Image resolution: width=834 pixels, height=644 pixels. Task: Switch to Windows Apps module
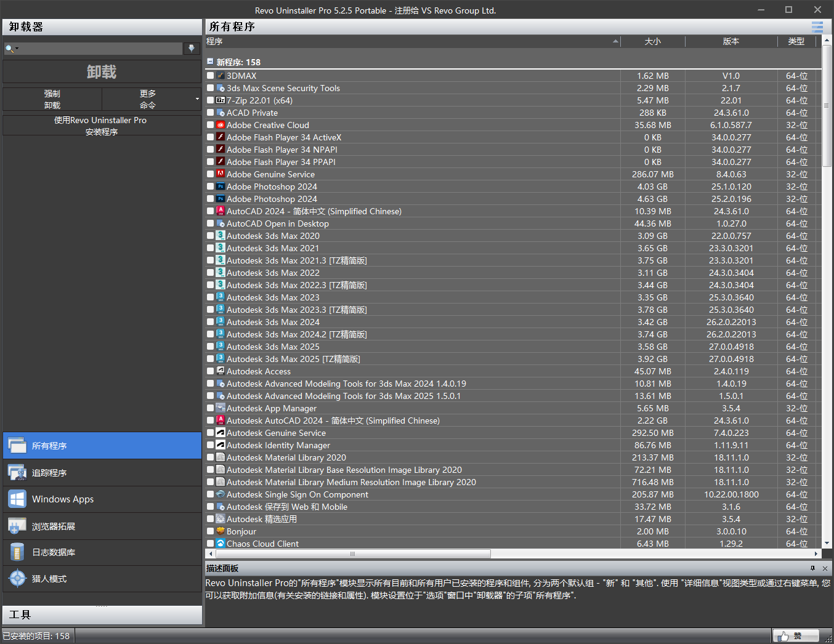[x=102, y=499]
